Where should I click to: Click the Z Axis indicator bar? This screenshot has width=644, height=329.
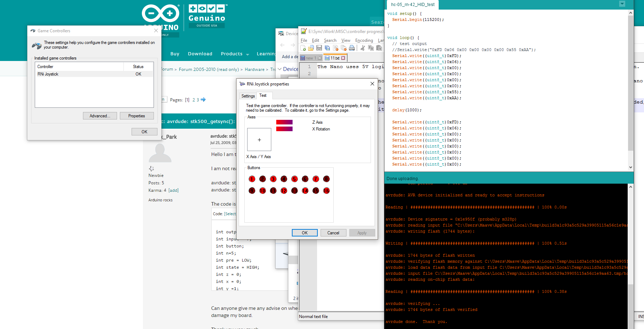point(284,122)
